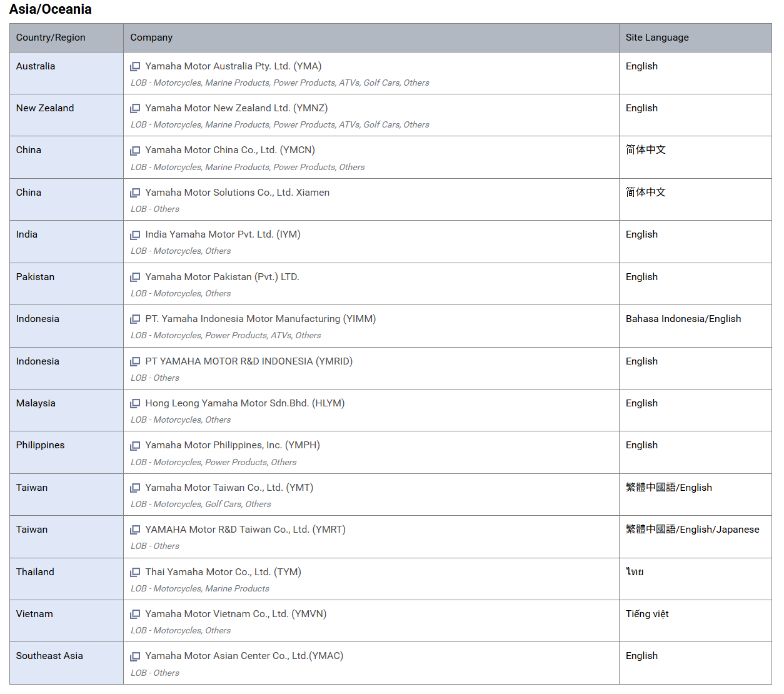
Task: Open Yamaha Motor Solutions Co., Ltd. Xiamen link
Action: [x=237, y=193]
